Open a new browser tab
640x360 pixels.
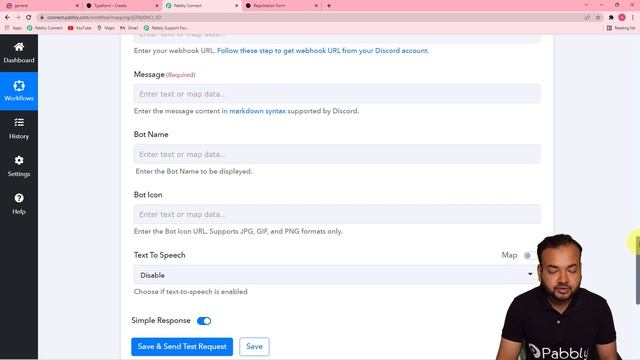coord(329,6)
